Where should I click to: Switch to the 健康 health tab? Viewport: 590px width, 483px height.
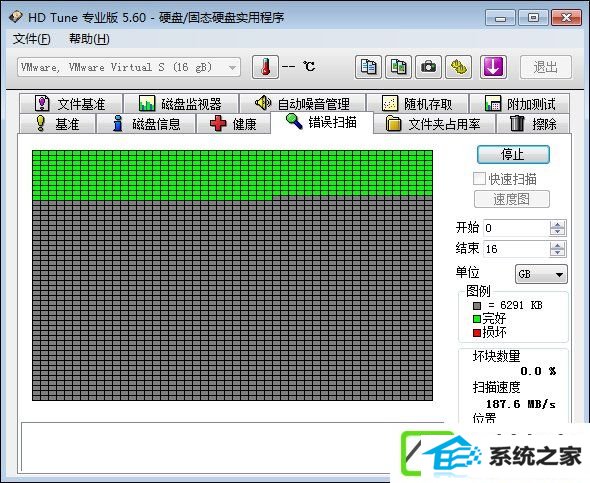(x=233, y=124)
